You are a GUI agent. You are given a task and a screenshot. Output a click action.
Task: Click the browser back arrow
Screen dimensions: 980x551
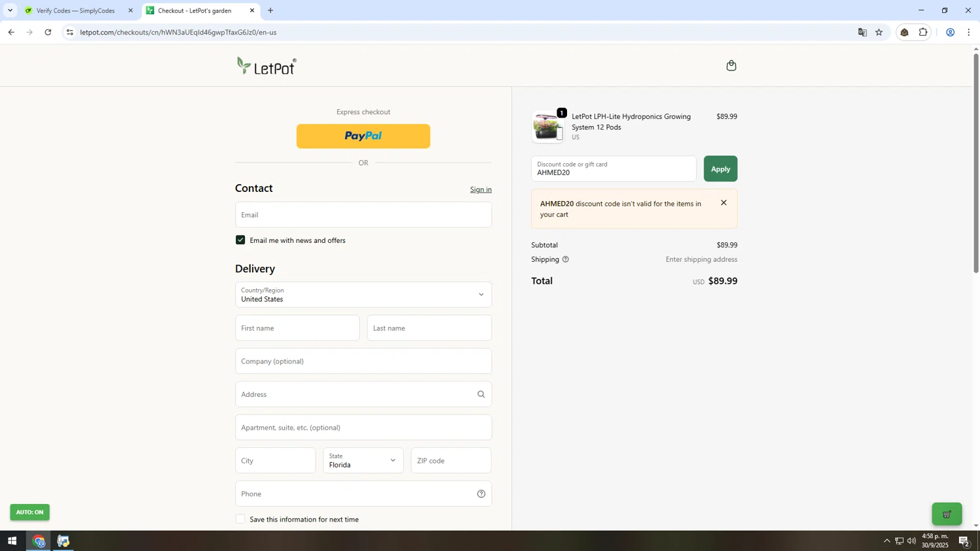[x=11, y=32]
